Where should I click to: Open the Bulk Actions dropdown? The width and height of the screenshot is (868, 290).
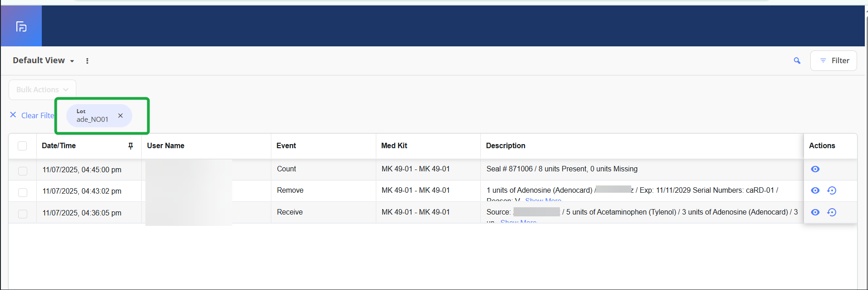point(42,90)
